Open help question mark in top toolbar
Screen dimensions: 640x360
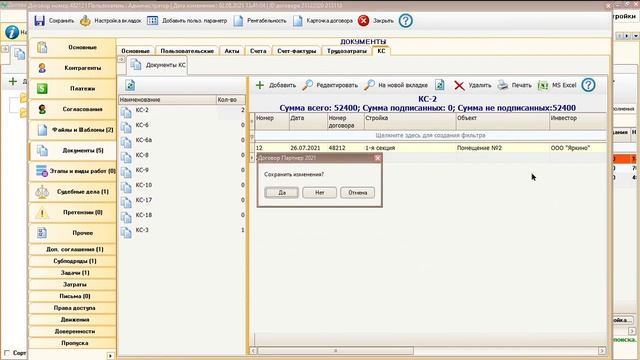pyautogui.click(x=405, y=20)
